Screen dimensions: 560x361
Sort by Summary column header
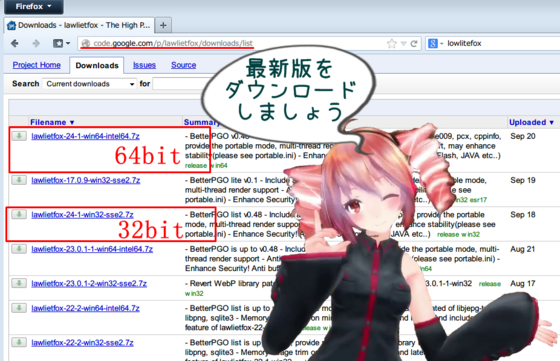pyautogui.click(x=202, y=122)
